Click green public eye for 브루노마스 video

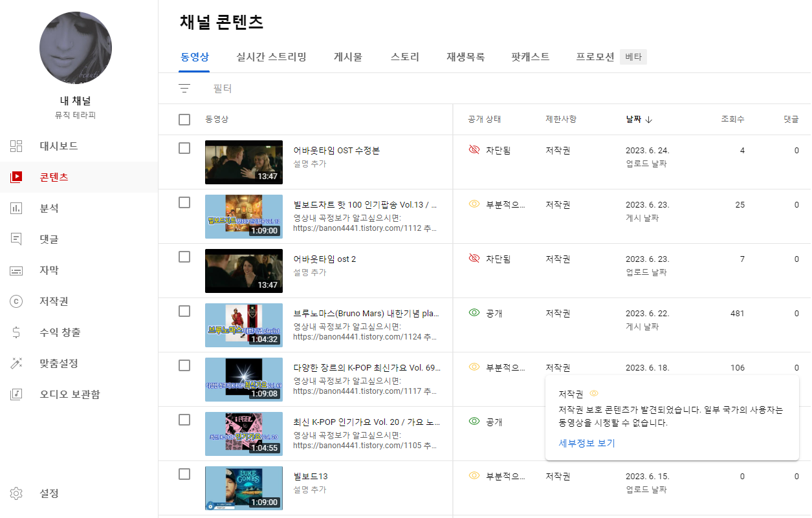474,313
